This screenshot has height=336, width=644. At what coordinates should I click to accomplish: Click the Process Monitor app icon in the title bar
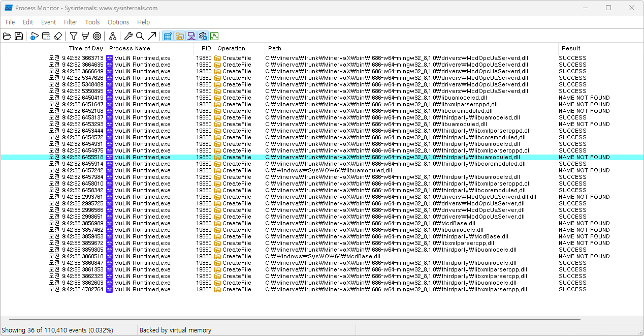click(9, 8)
